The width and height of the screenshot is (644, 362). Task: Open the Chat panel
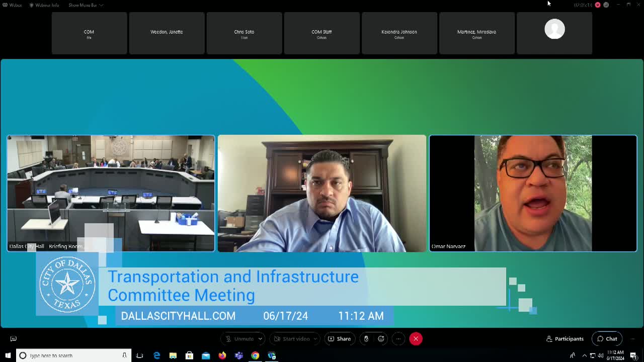607,339
